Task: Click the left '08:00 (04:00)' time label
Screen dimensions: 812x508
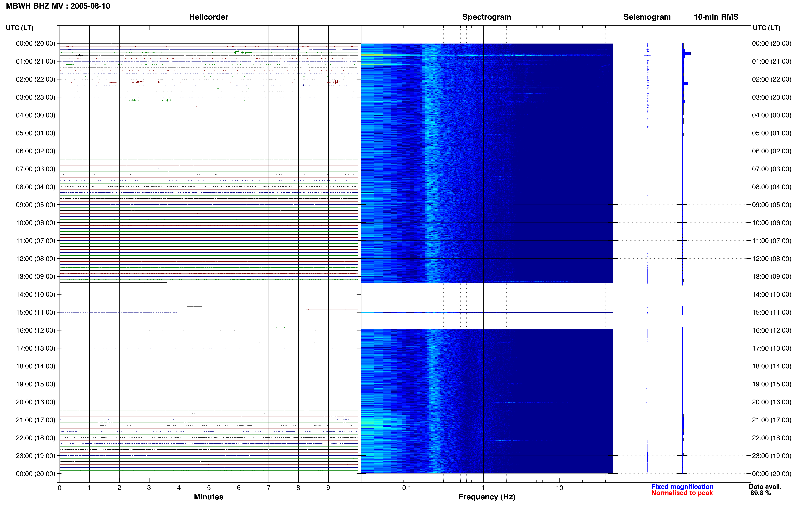Action: (x=36, y=187)
